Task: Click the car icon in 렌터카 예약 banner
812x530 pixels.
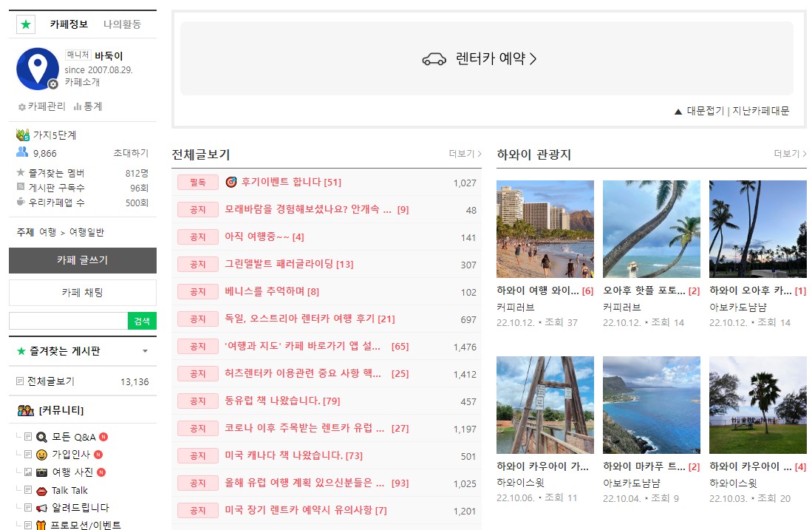Action: pos(434,59)
